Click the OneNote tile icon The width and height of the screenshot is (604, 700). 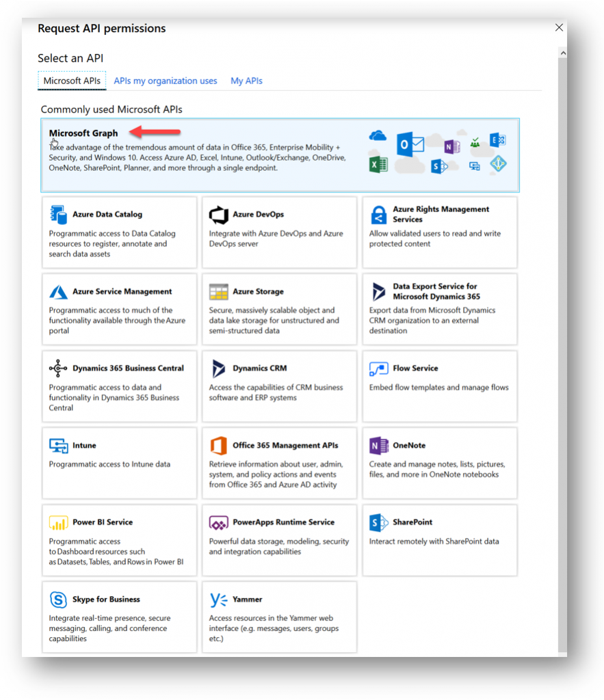(379, 446)
